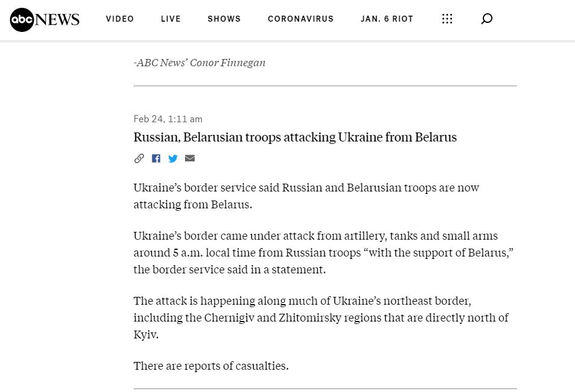Click the NEWS wordmark in header
This screenshot has width=575, height=392.
(x=57, y=20)
